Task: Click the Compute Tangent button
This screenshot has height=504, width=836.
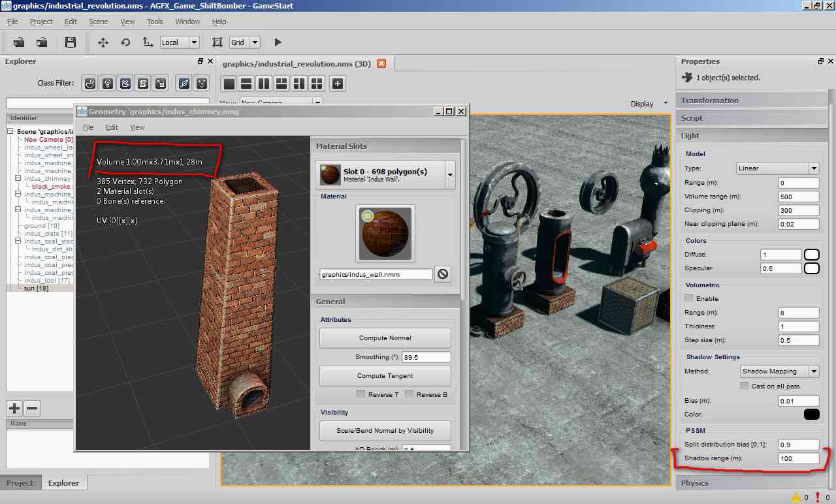Action: (385, 376)
